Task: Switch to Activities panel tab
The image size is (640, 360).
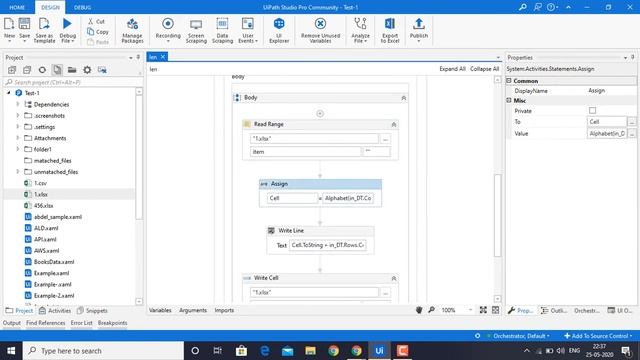Action: click(55, 311)
